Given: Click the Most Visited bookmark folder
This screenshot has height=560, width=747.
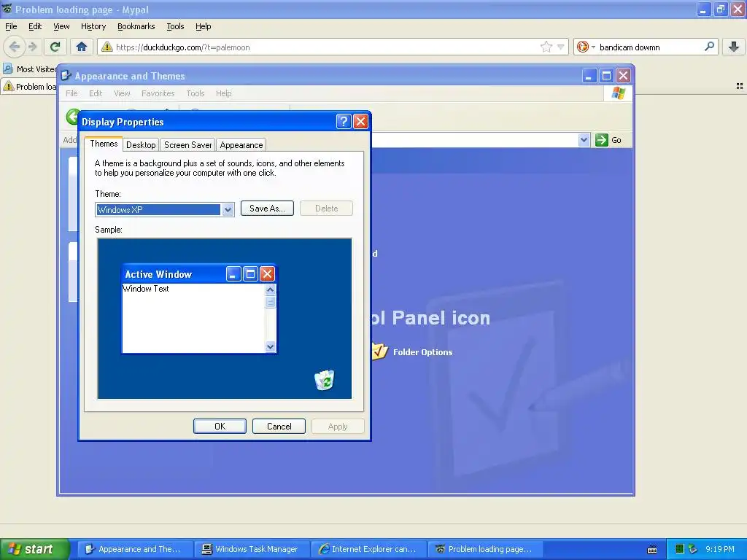Looking at the screenshot, I should (29, 69).
